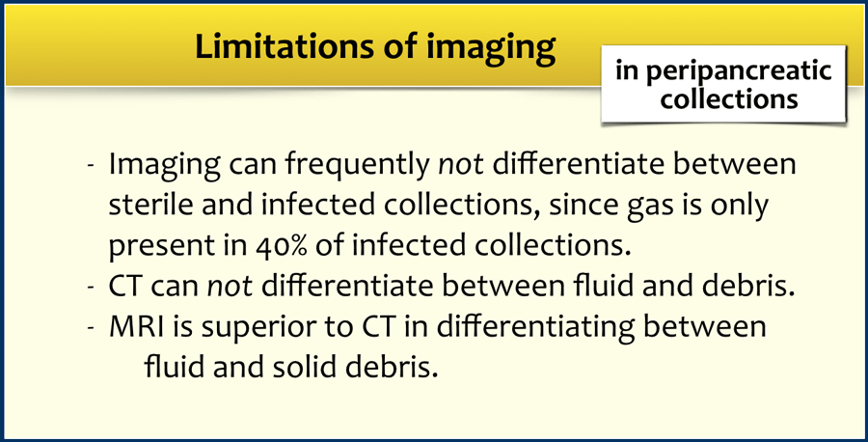868x442 pixels.
Task: Select the italic word 'not' in first bullet
Action: pyautogui.click(x=459, y=164)
